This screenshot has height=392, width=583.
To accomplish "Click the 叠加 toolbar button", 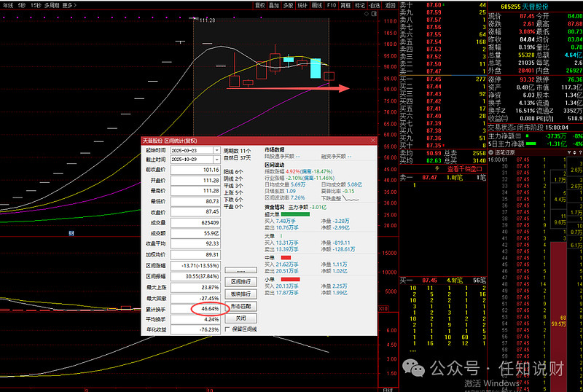I will [274, 5].
